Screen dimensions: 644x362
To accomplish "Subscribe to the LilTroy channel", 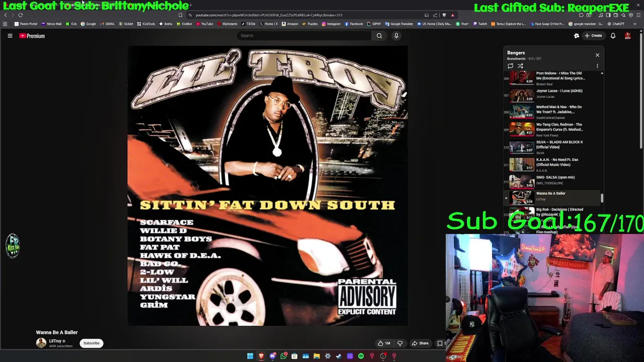I will click(92, 343).
